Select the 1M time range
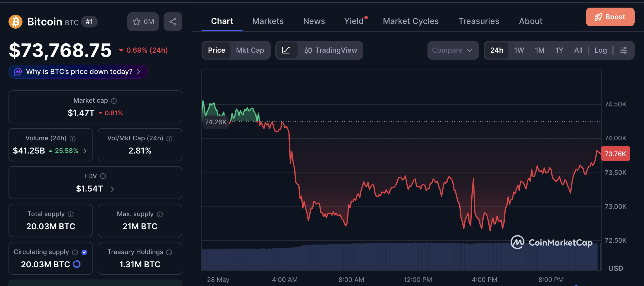Viewport: 644px width, 286px height. pyautogui.click(x=540, y=50)
